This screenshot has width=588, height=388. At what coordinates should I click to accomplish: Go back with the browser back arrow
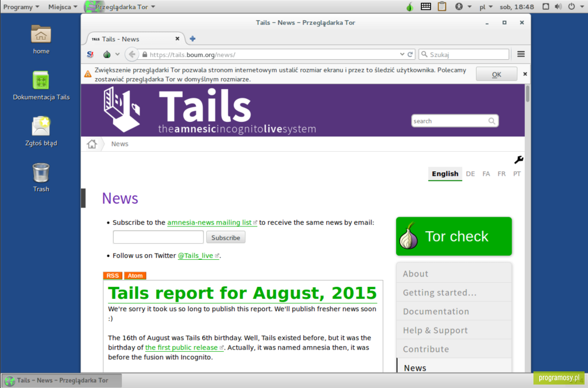131,55
